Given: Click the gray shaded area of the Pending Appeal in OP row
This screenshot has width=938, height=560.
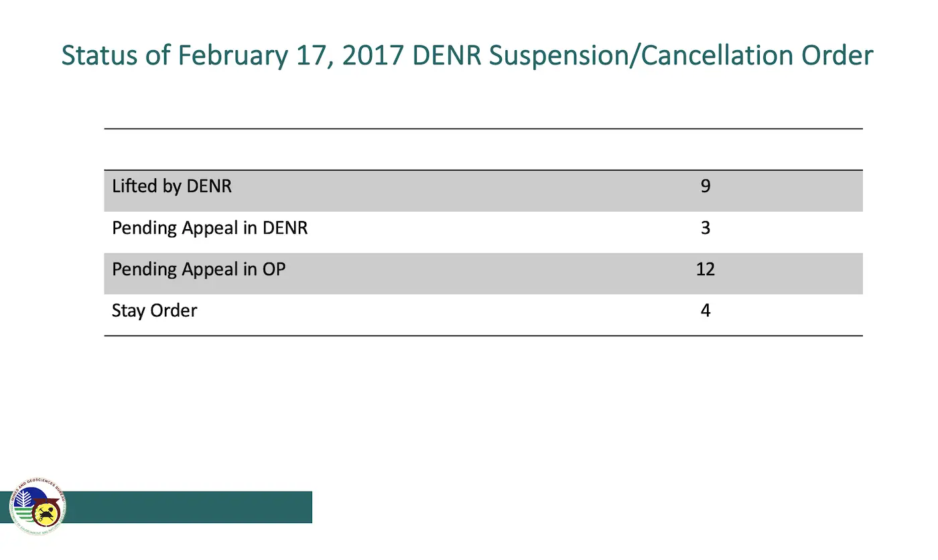Looking at the screenshot, I should coord(483,273).
